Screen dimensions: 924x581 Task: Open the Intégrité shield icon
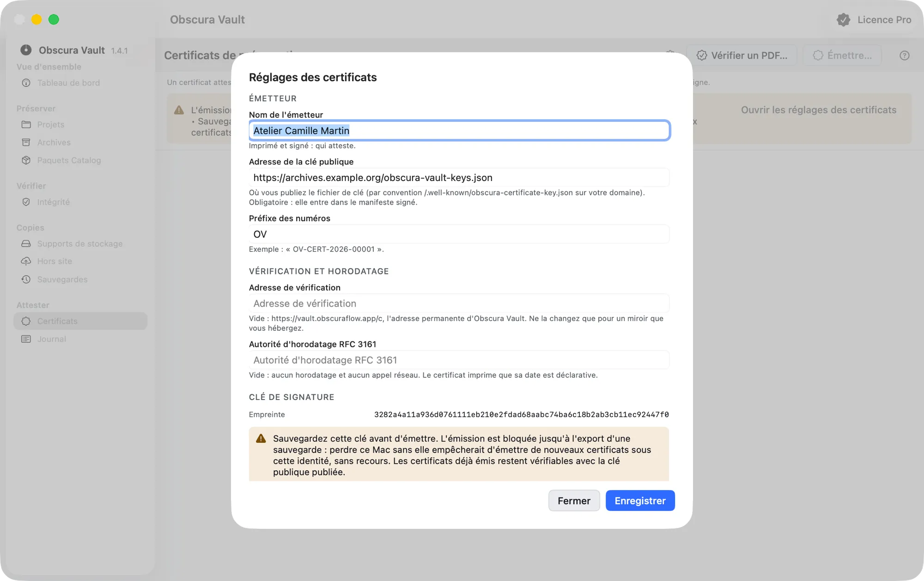click(x=26, y=202)
